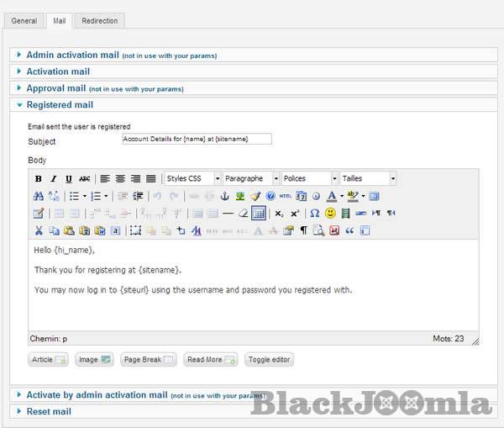504x428 pixels.
Task: Open the Styles CSS dropdown
Action: coord(192,179)
